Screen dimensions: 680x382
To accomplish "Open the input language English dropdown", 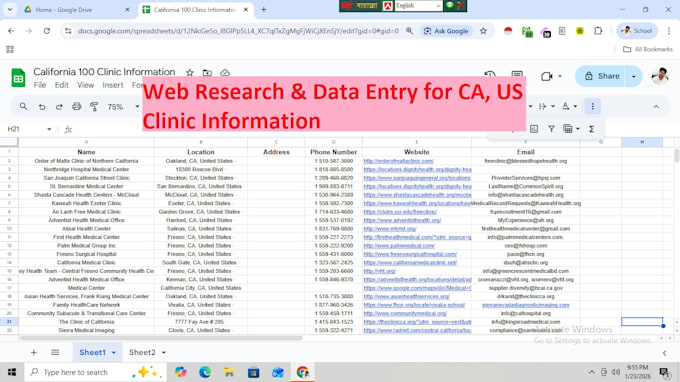I will point(418,6).
